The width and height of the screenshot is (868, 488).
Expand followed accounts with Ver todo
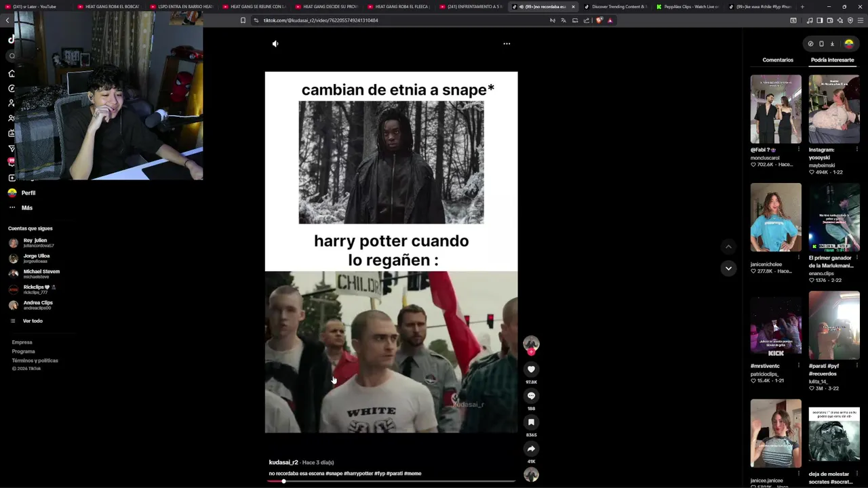(x=27, y=321)
